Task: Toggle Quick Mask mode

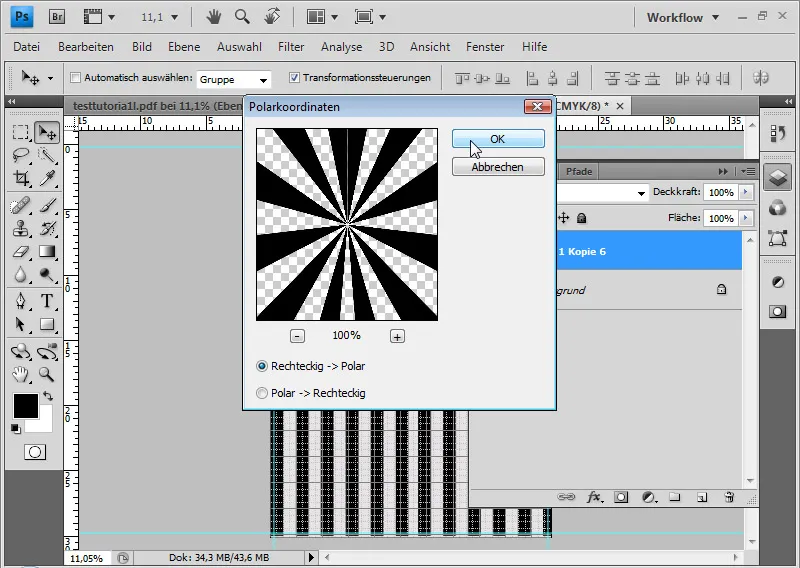Action: [x=35, y=452]
